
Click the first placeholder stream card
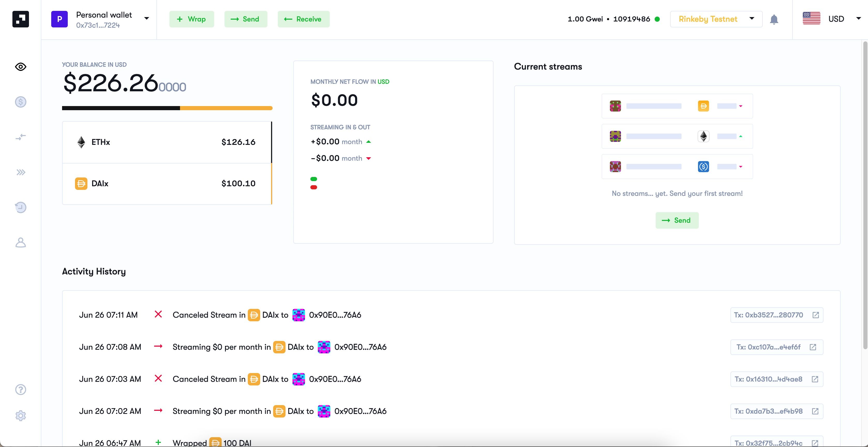(677, 106)
